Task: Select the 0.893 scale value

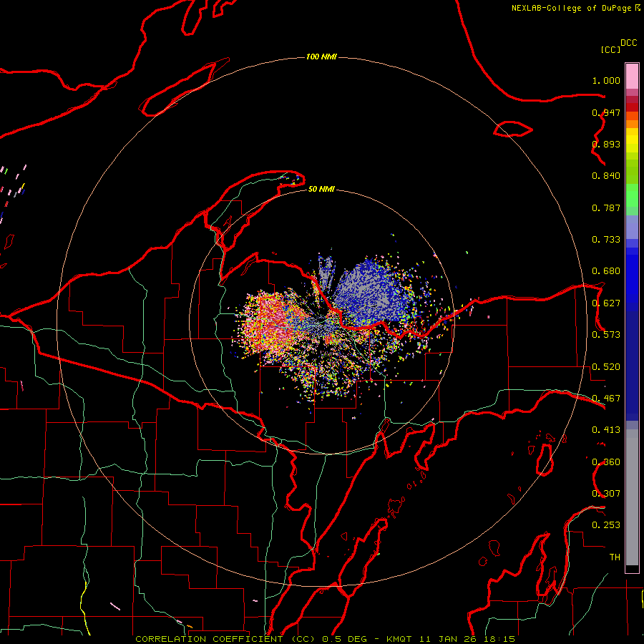Action: pyautogui.click(x=606, y=144)
